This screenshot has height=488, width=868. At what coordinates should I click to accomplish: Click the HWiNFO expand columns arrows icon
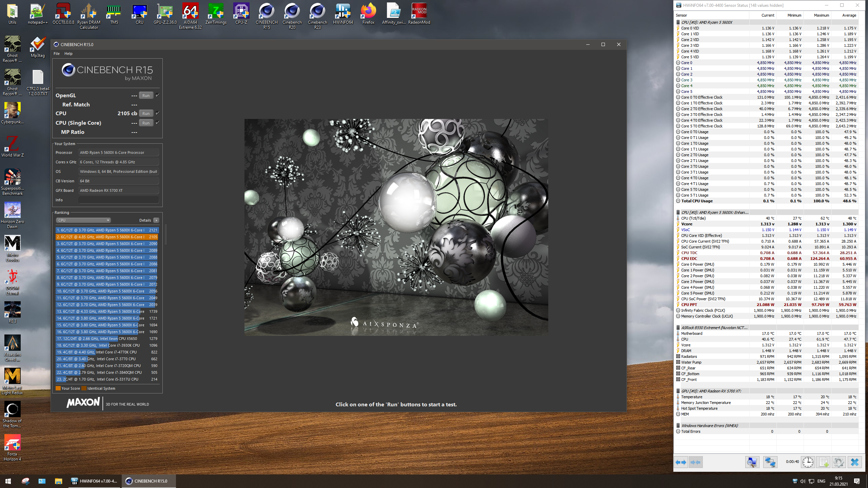680,462
